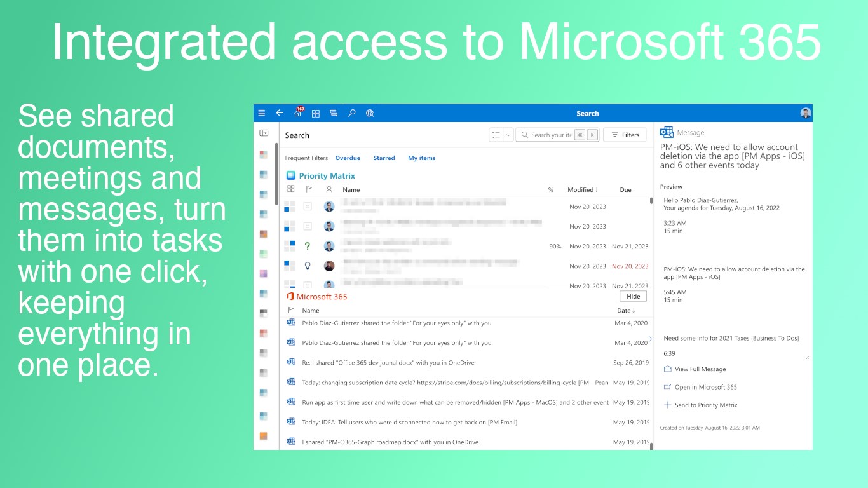Click Outlook icon beside Office 365 dev jounal row
Image resolution: width=868 pixels, height=488 pixels.
291,362
